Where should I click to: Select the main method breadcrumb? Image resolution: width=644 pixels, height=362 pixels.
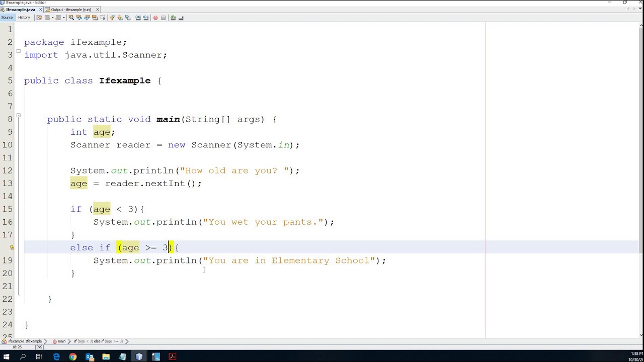(x=59, y=341)
